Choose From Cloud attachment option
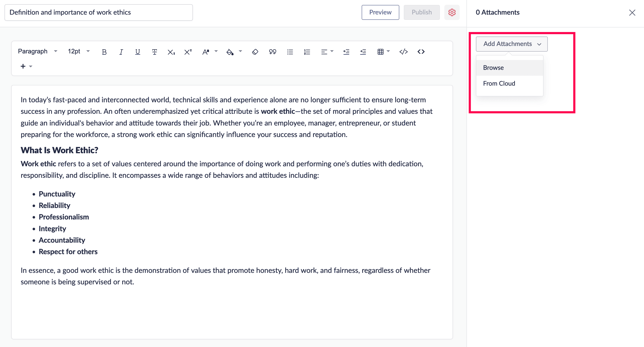Screen dimensions: 644x347 coord(499,83)
